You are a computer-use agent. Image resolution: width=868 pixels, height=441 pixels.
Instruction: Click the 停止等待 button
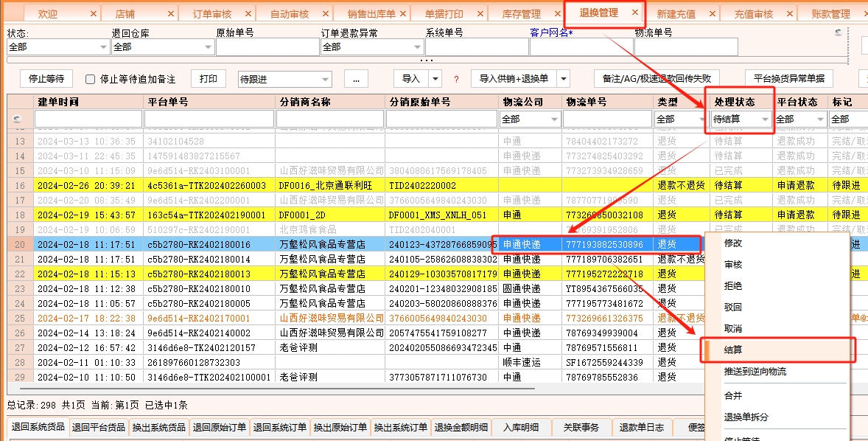46,79
